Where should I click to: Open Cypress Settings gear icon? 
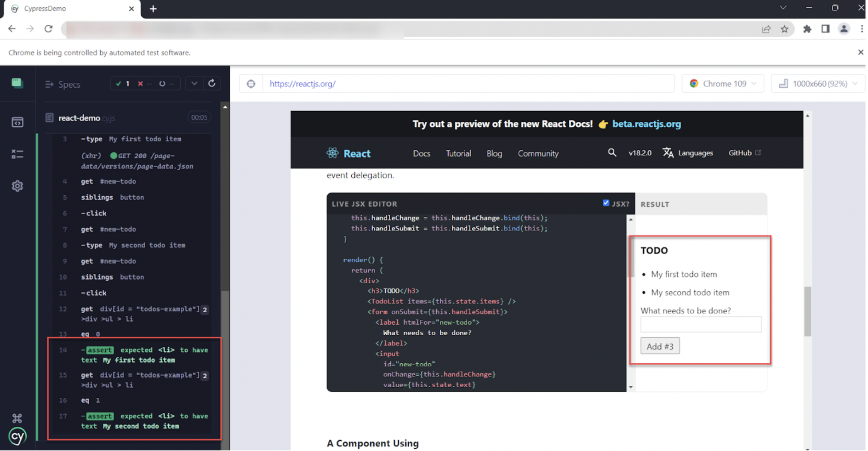(x=17, y=186)
